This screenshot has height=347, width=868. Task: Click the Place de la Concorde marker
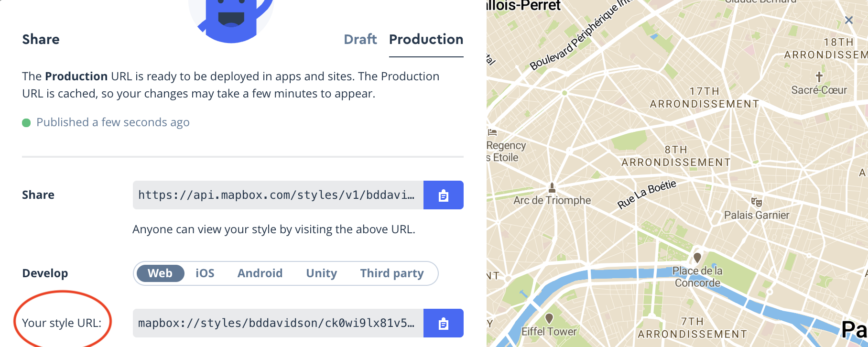(697, 258)
